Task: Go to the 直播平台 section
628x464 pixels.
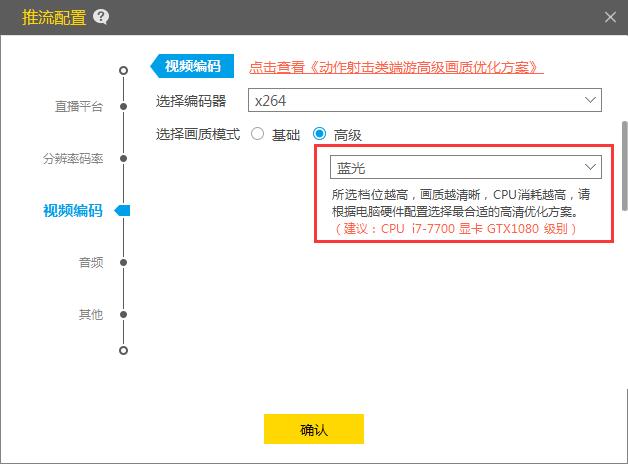Action: [x=79, y=106]
